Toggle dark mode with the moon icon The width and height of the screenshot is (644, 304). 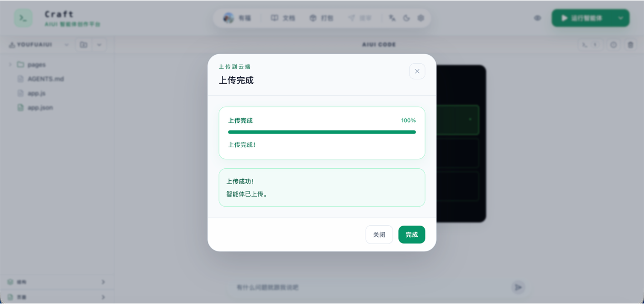click(406, 18)
